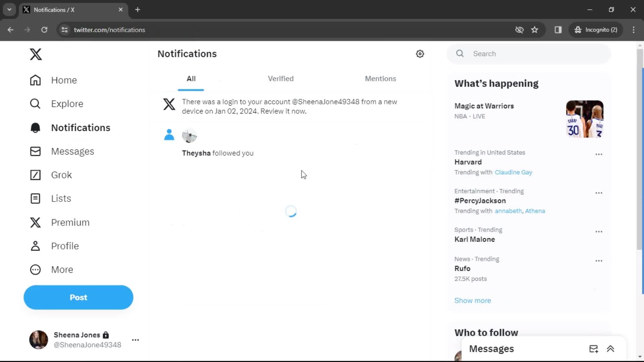Screen dimensions: 644x362
Task: Select the Grok compose icon
Action: click(35, 175)
